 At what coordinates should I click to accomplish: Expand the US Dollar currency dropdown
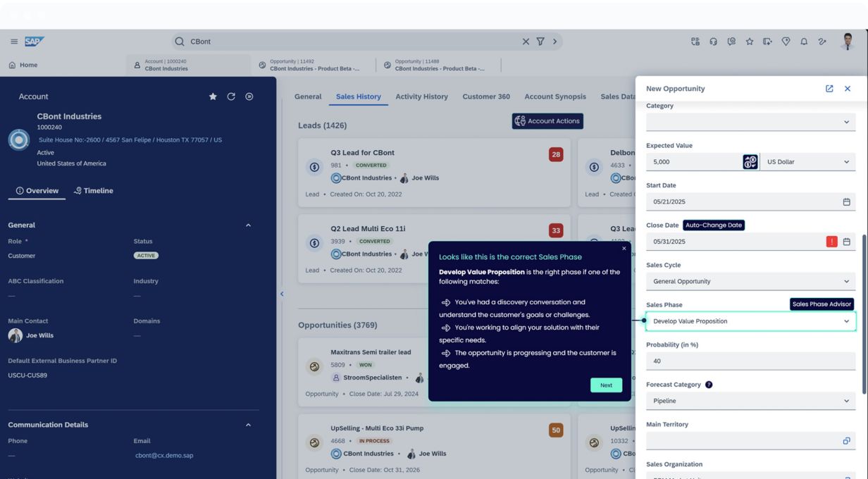click(x=807, y=162)
